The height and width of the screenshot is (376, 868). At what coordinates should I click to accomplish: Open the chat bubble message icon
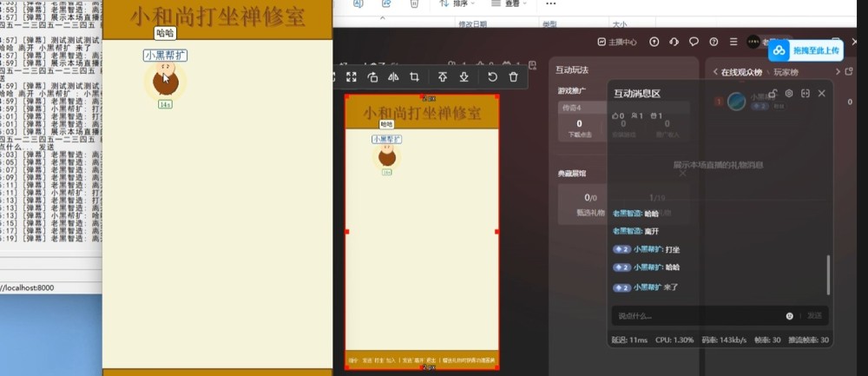[x=694, y=42]
